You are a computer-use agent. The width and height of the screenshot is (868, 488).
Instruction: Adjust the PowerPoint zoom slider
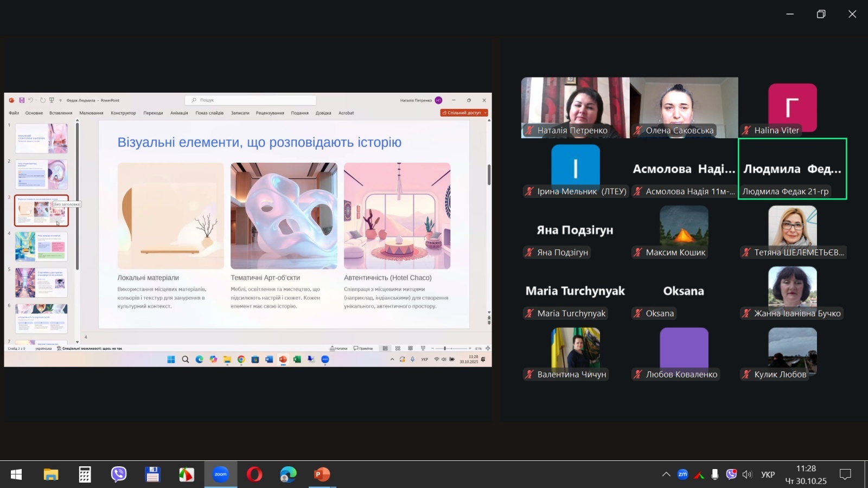(445, 348)
